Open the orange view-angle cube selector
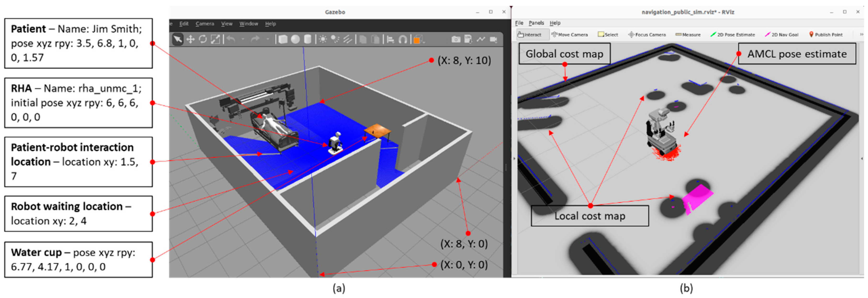Viewport: 868px width, 298px height. [x=418, y=40]
